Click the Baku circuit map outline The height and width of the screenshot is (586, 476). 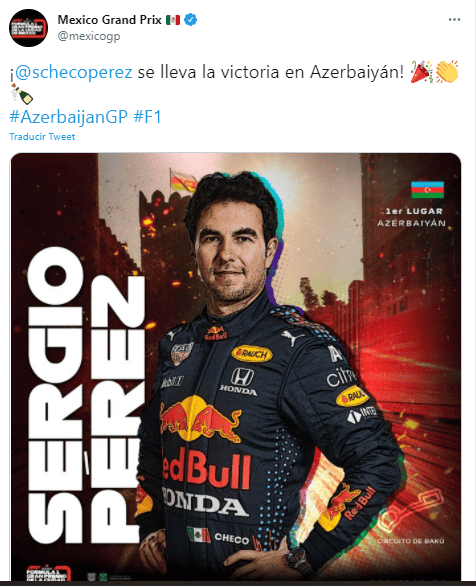tap(410, 512)
